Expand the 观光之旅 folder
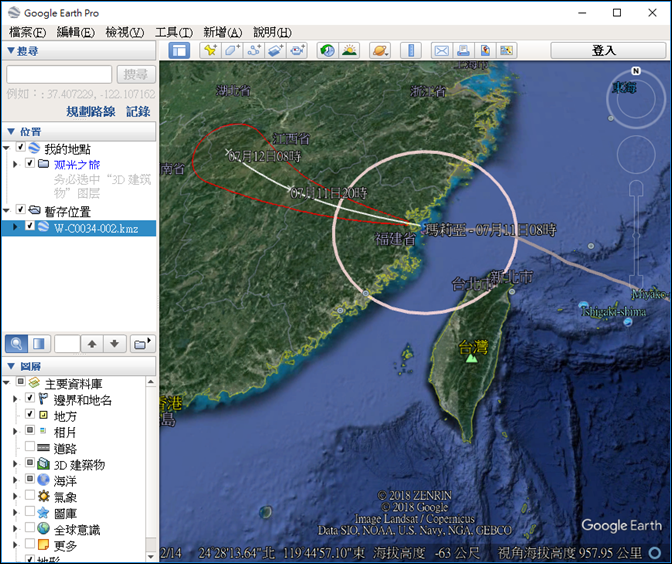 tap(15, 164)
